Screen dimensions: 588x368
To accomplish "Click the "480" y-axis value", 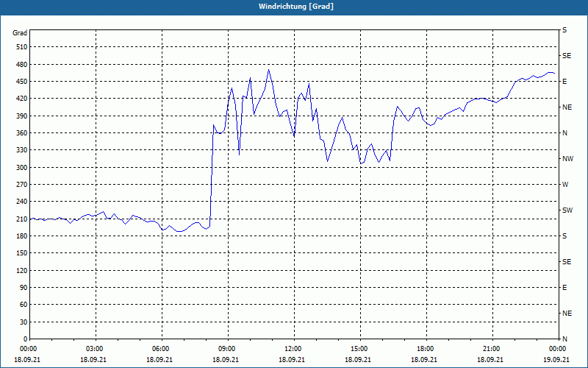I will click(x=22, y=65).
